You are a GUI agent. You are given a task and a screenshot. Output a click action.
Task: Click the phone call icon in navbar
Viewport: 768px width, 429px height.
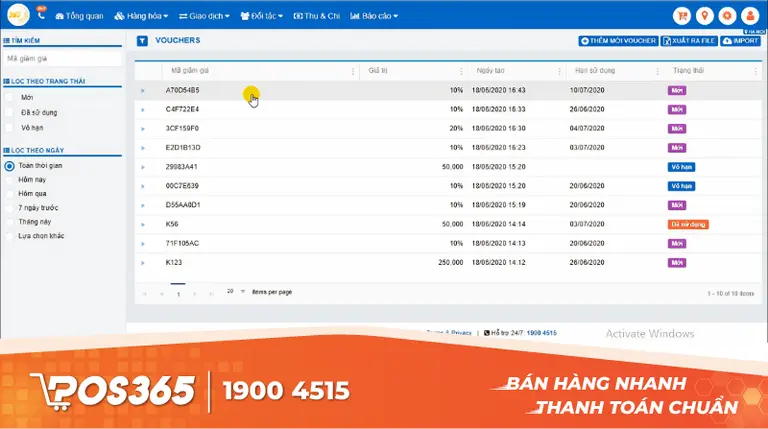(41, 16)
